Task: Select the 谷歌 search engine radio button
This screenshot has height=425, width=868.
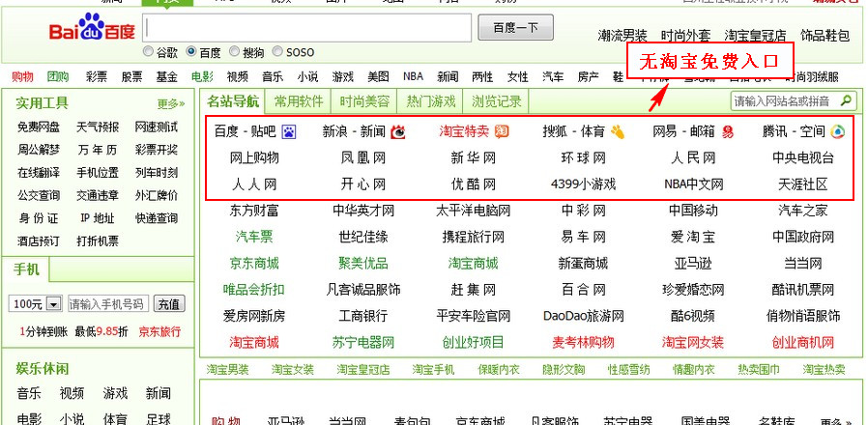Action: 148,52
